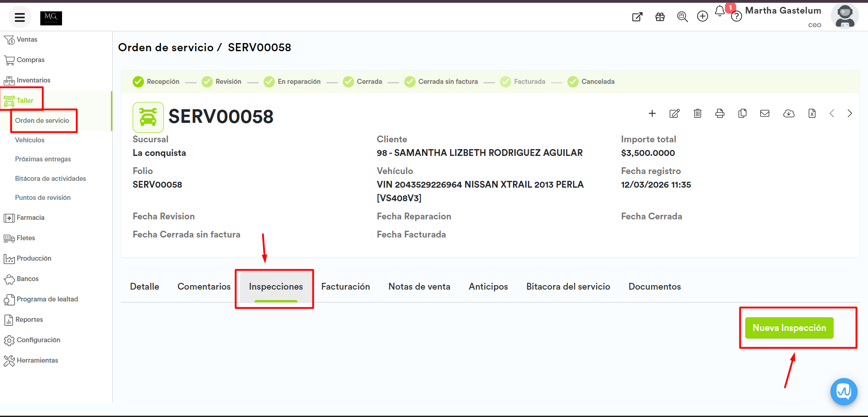Click the Nueva Inspección button
868x417 pixels.
tap(789, 328)
